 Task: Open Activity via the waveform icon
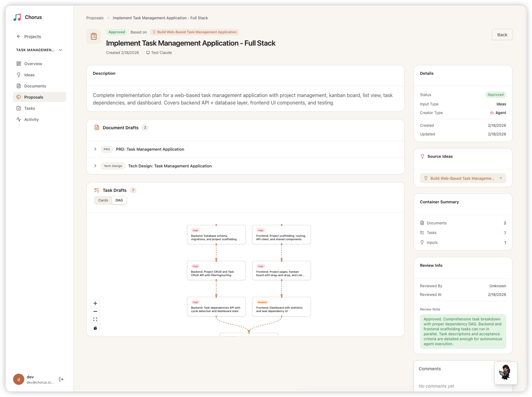[19, 119]
